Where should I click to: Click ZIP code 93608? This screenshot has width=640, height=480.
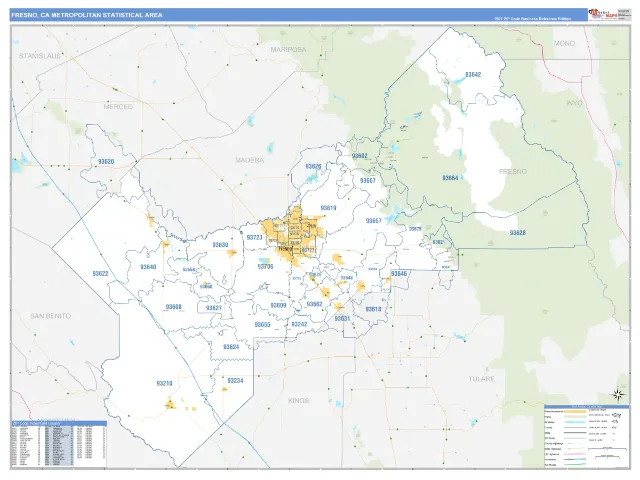click(x=173, y=307)
